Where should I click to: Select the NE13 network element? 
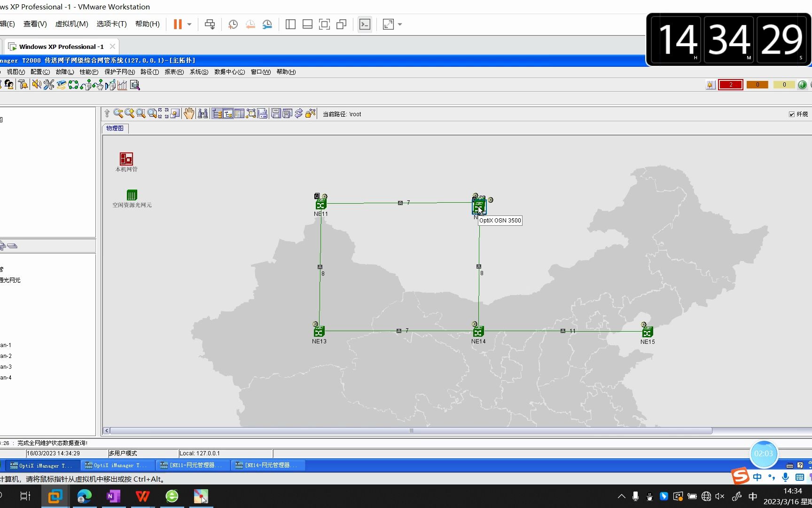[319, 332]
